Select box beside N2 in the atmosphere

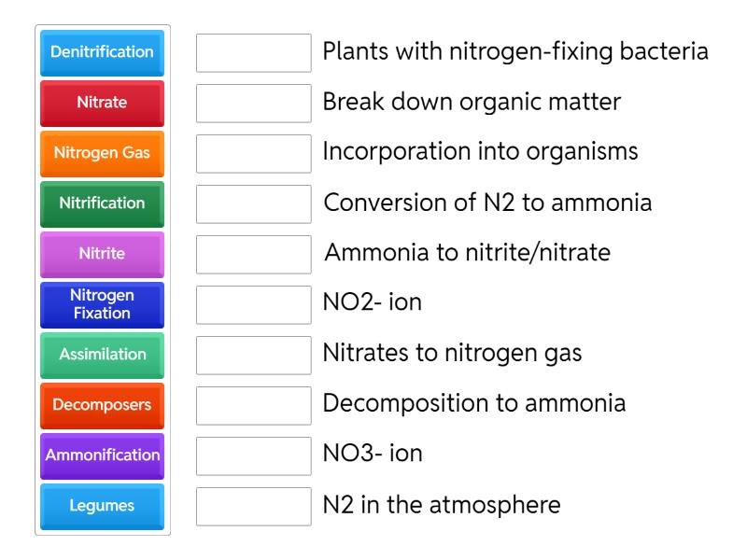254,507
